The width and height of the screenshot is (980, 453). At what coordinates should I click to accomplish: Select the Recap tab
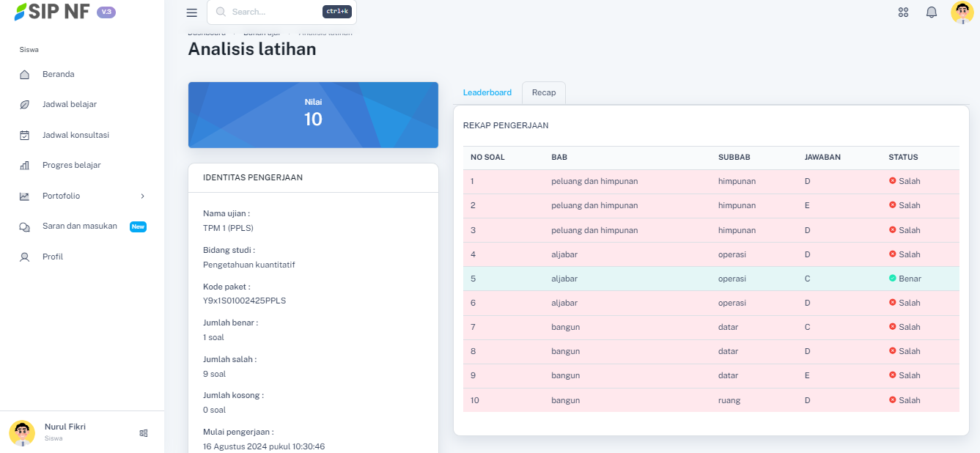tap(544, 92)
